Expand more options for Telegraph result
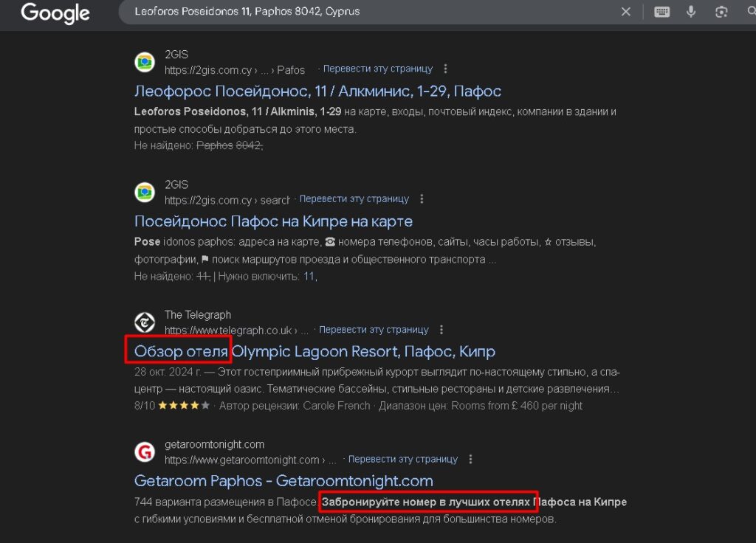Image resolution: width=756 pixels, height=543 pixels. tap(441, 330)
